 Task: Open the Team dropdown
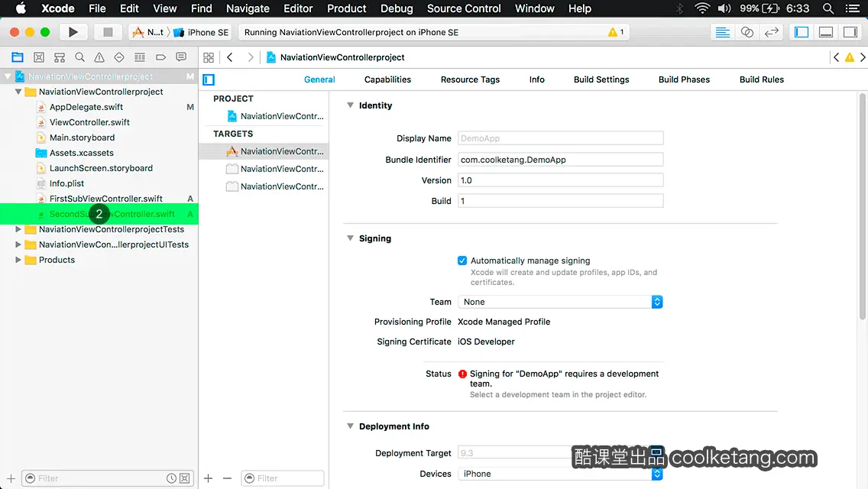560,302
